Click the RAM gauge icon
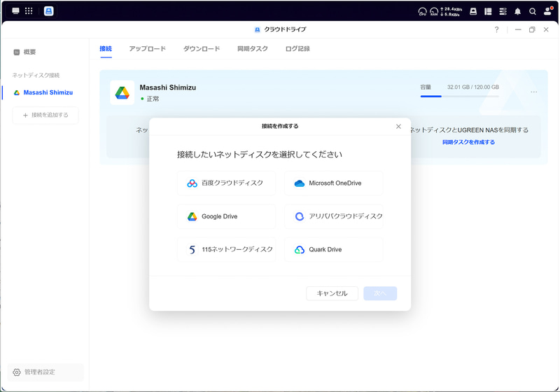Viewport: 560px width, 392px height. pos(434,12)
